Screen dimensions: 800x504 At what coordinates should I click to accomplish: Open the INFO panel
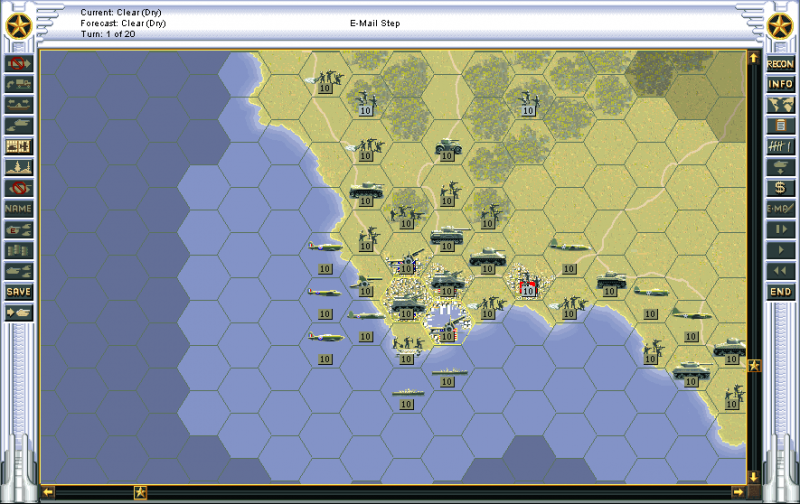pyautogui.click(x=780, y=84)
